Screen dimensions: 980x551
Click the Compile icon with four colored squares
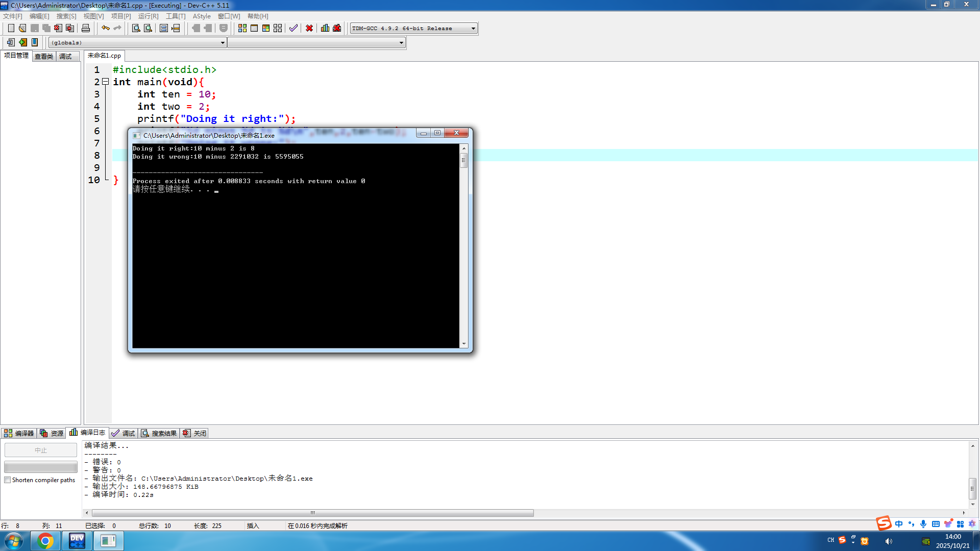tap(242, 28)
